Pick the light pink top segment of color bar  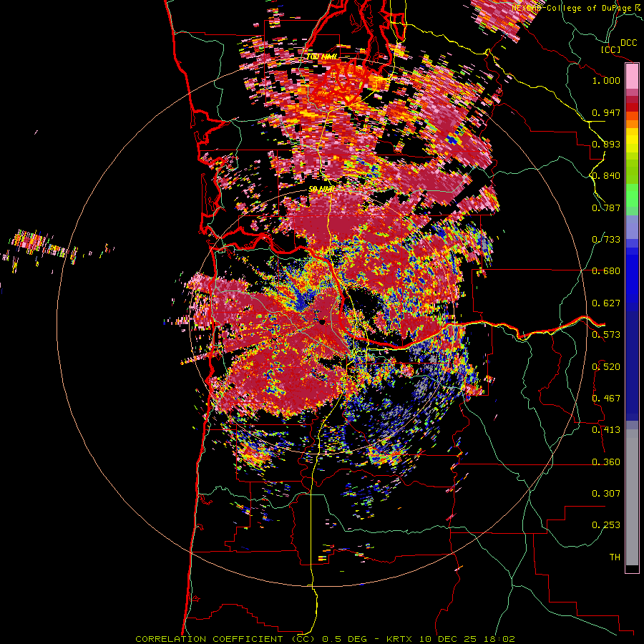click(632, 76)
